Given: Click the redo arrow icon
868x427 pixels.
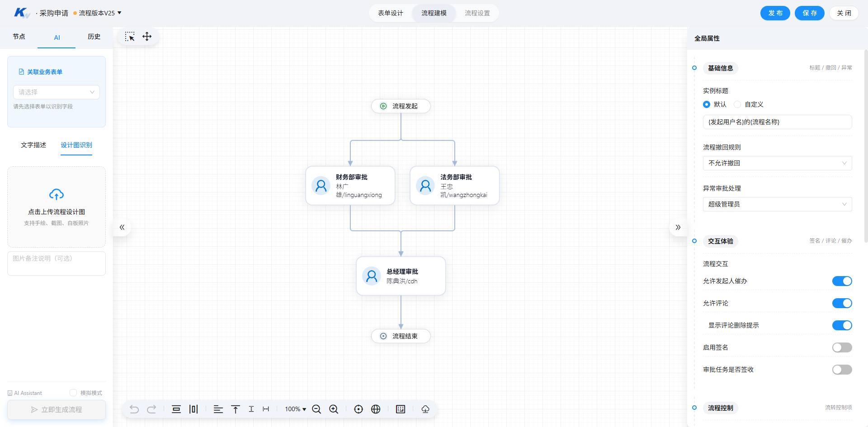Looking at the screenshot, I should [x=151, y=409].
